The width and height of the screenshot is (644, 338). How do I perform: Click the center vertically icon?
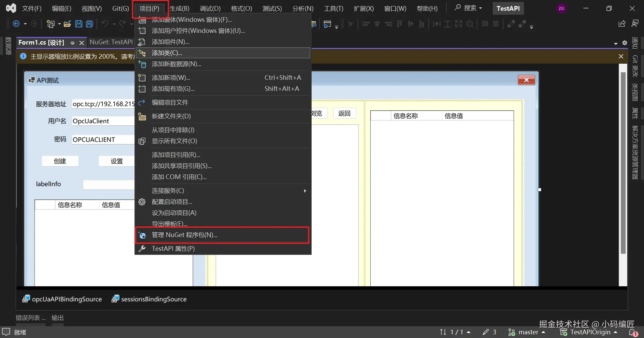coord(496,24)
